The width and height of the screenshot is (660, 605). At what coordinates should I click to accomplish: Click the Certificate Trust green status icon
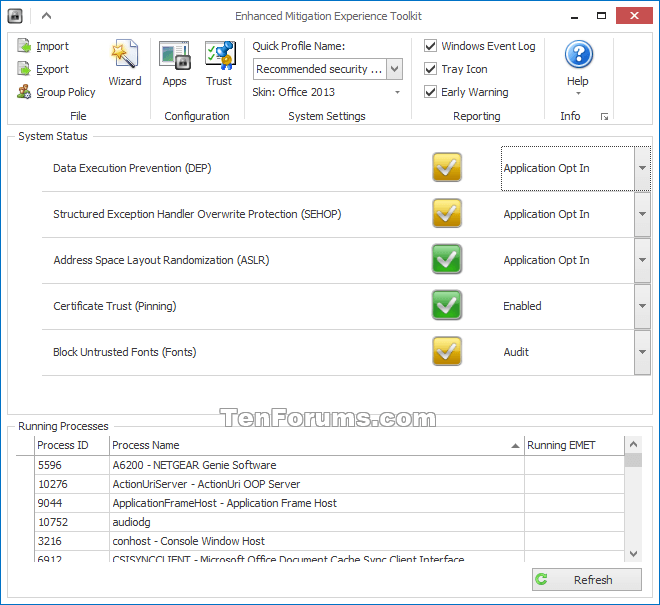447,305
